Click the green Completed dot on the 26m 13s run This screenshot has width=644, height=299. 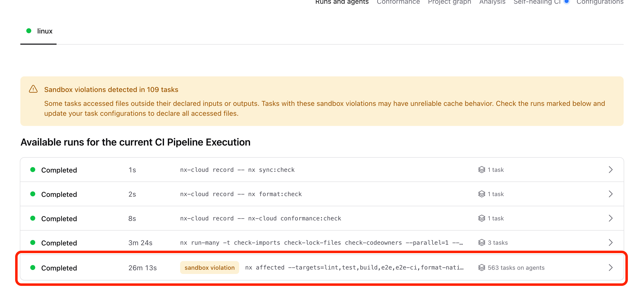point(33,268)
